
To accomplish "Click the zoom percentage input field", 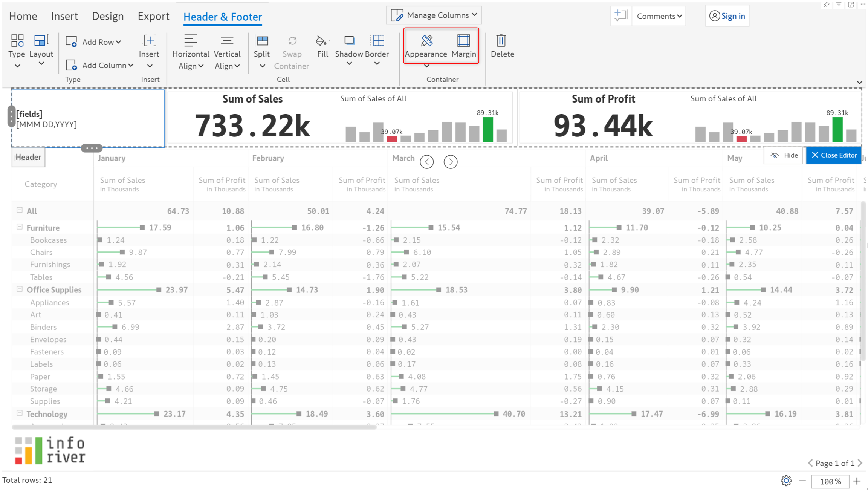I will 830,481.
